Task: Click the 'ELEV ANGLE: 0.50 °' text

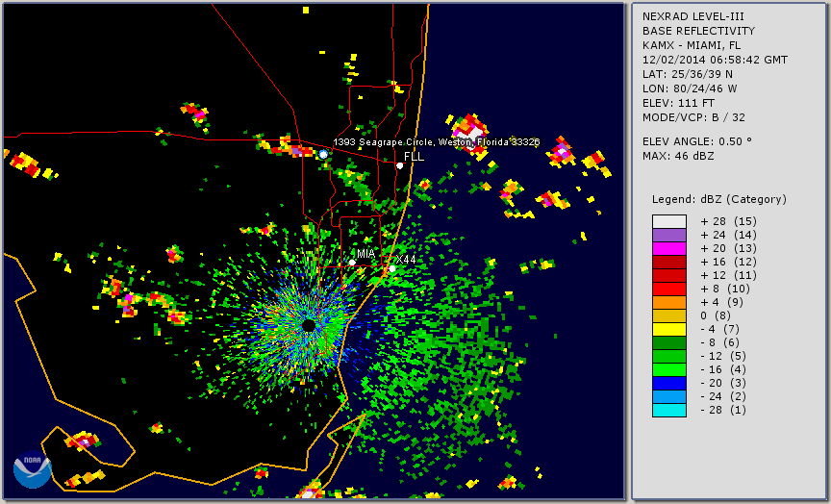Action: [x=697, y=141]
